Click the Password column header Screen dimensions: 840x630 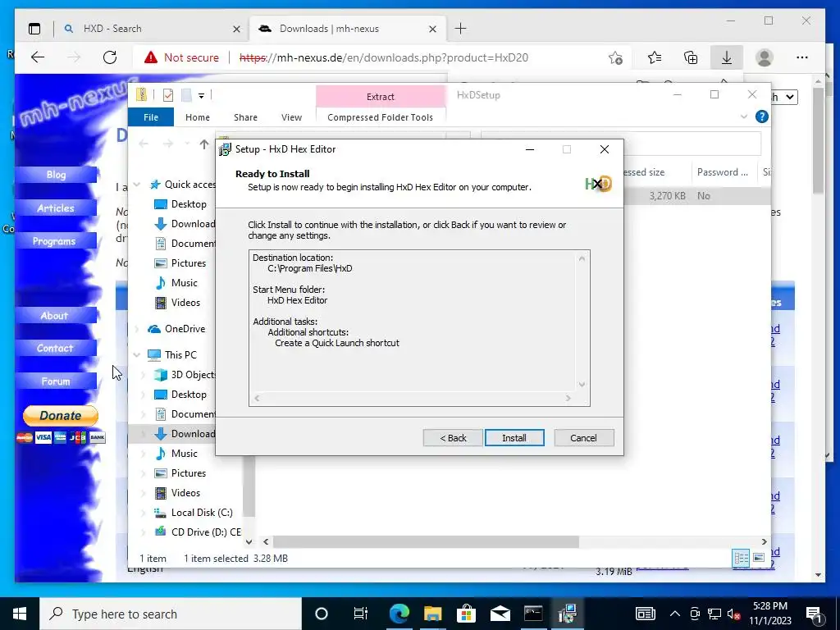pyautogui.click(x=724, y=172)
